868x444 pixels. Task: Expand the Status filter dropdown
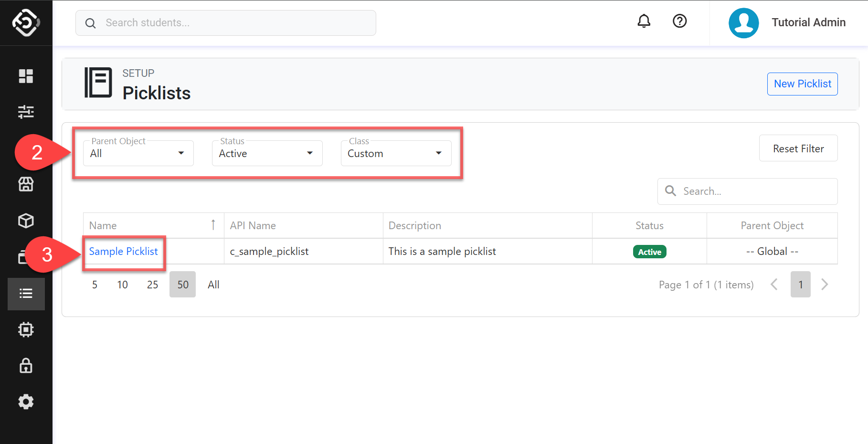pos(267,153)
